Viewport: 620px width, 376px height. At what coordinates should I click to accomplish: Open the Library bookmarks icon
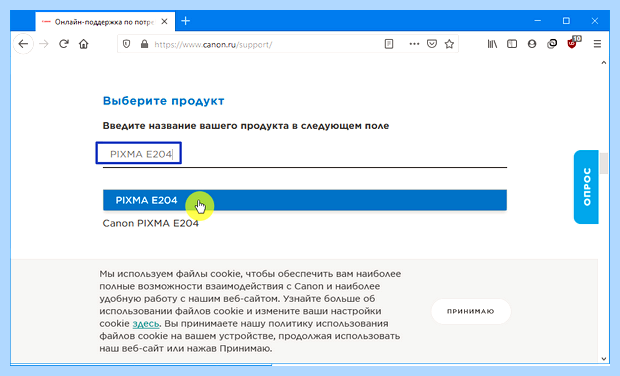pyautogui.click(x=492, y=44)
